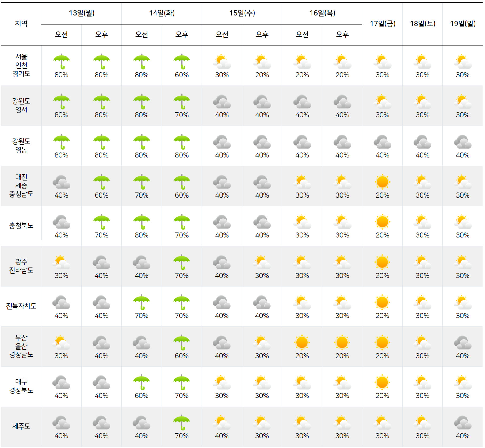Viewport: 485px width, 448px height.
Task: Click the '19일(일)' date header
Action: 463,24
